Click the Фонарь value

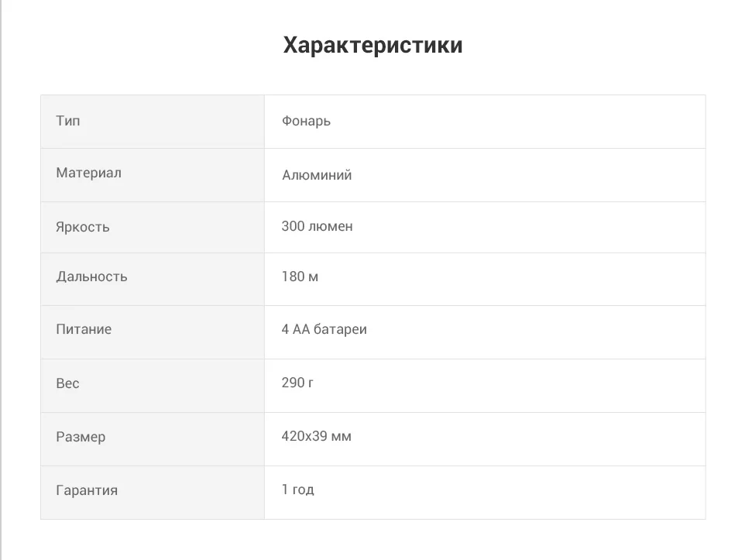point(306,122)
